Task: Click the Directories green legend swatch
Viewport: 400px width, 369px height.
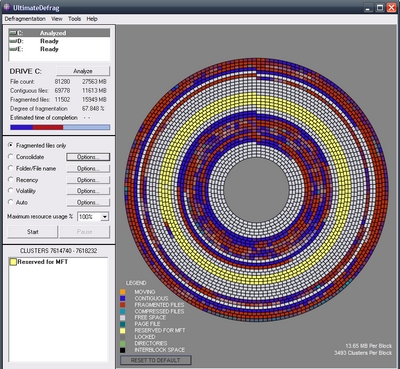Action: pyautogui.click(x=123, y=343)
